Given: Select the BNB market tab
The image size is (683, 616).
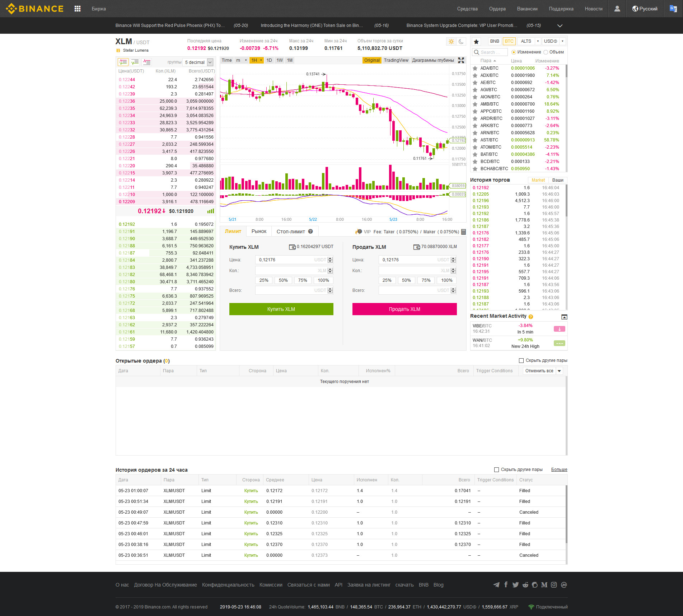Looking at the screenshot, I should click(495, 41).
